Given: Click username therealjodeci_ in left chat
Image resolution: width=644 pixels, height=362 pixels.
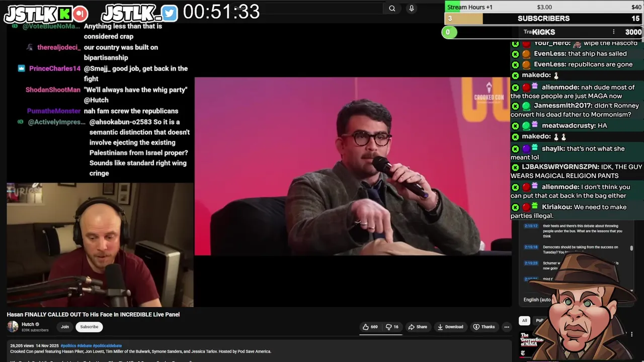Looking at the screenshot, I should tap(59, 47).
